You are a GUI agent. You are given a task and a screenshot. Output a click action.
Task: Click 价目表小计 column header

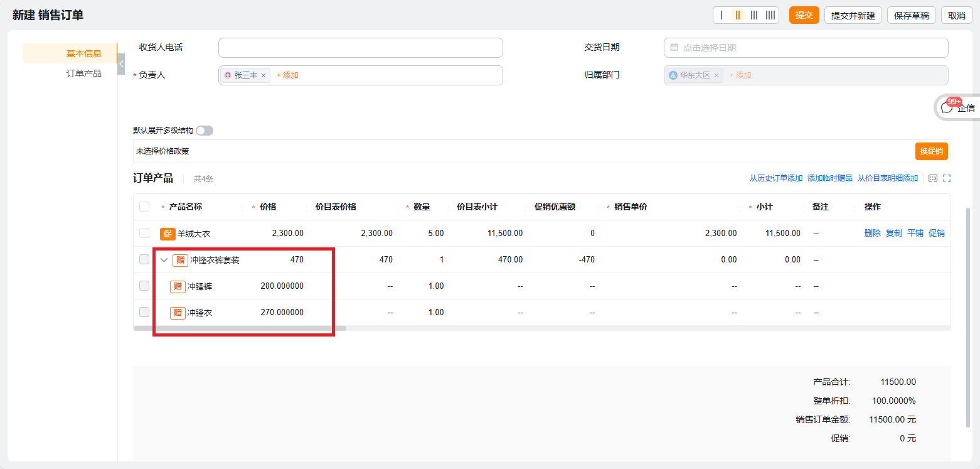pyautogui.click(x=477, y=207)
